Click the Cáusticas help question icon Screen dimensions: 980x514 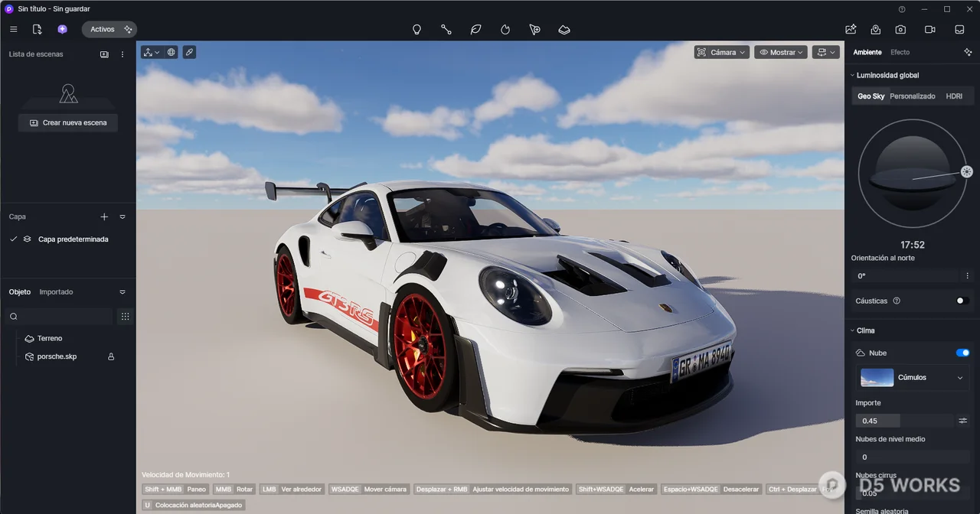click(897, 301)
